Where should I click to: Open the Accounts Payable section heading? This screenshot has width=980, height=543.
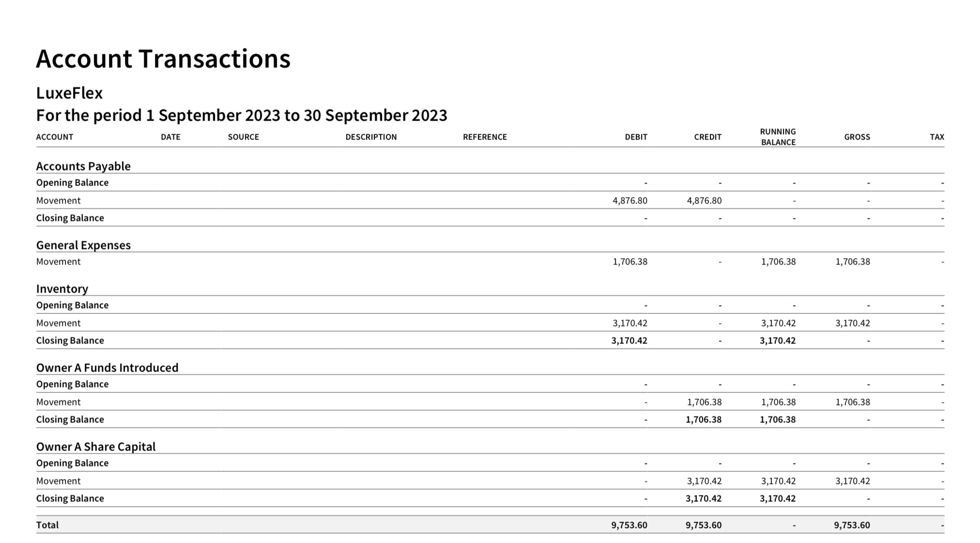(83, 166)
